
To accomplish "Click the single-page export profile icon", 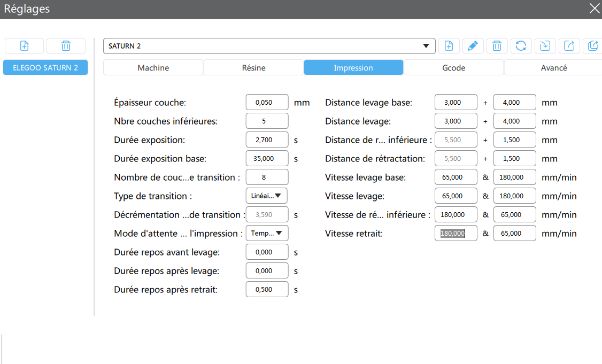I will click(x=569, y=46).
